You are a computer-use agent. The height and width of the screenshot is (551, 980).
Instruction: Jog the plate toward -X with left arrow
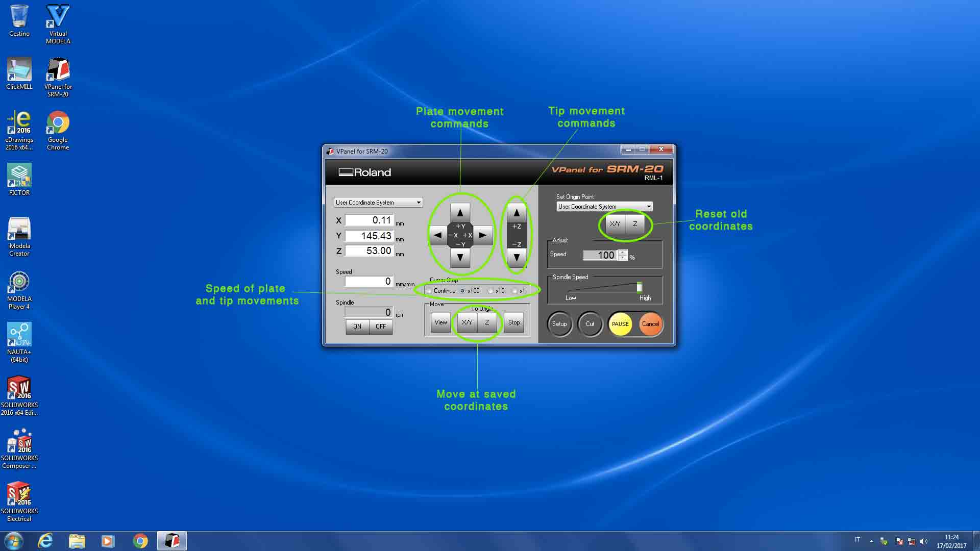tap(437, 235)
